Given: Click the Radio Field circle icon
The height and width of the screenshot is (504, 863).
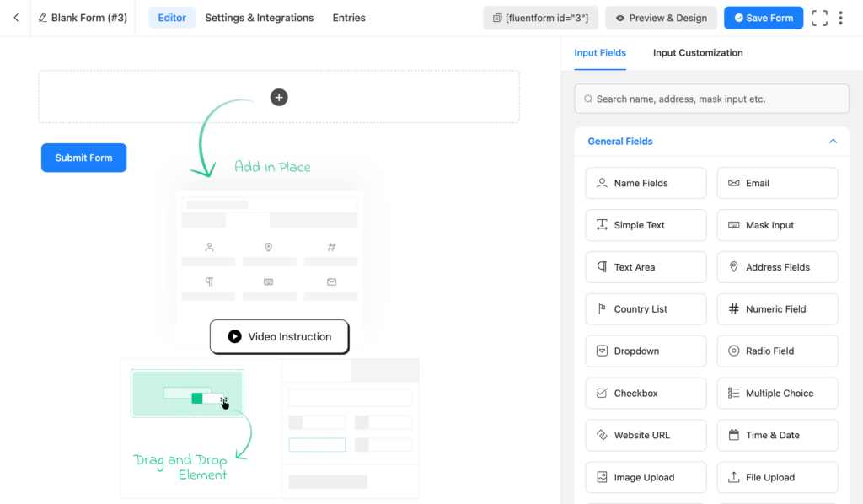Looking at the screenshot, I should point(734,351).
